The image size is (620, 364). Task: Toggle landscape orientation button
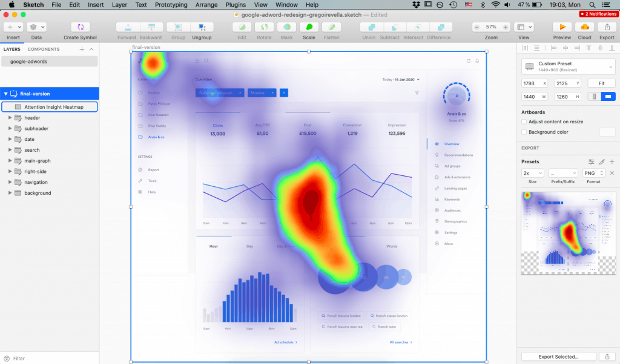click(608, 97)
